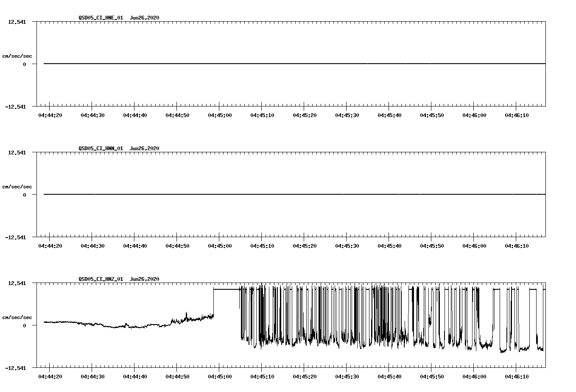The height and width of the screenshot is (392, 576).
Task: Click the 04:45:20 time label under HNE plot
Action: point(305,115)
